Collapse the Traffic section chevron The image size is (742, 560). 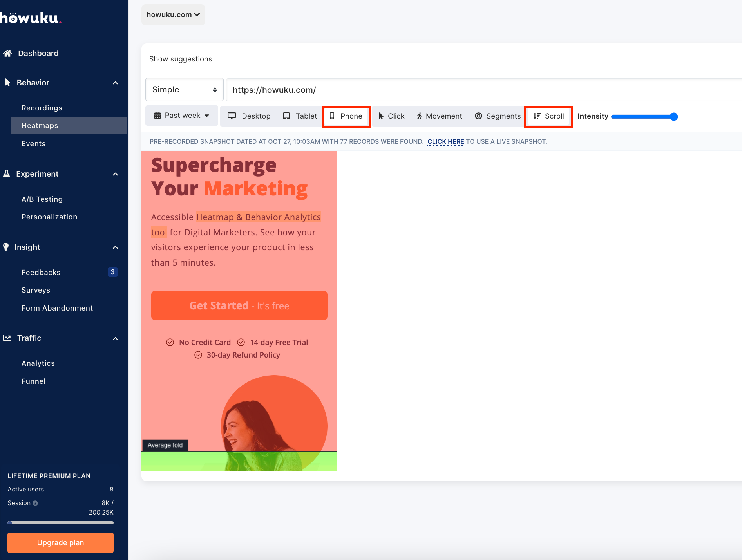[x=115, y=338]
